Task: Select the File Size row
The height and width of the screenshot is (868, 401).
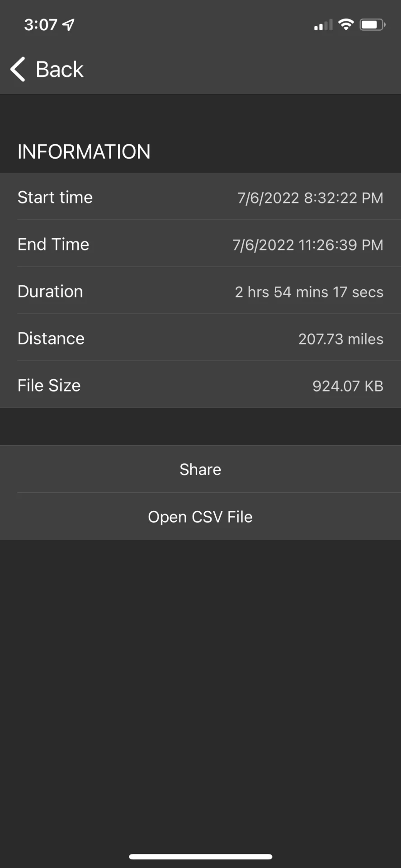Action: tap(200, 385)
